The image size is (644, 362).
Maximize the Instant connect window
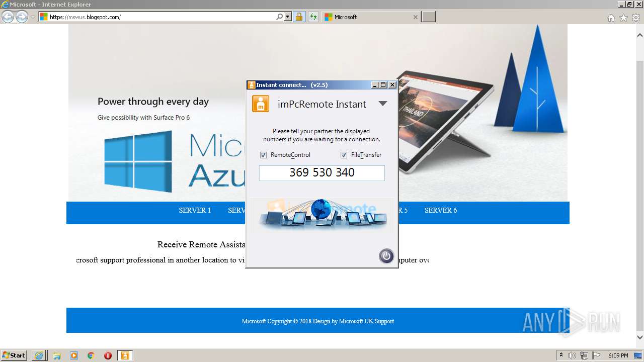click(x=383, y=85)
